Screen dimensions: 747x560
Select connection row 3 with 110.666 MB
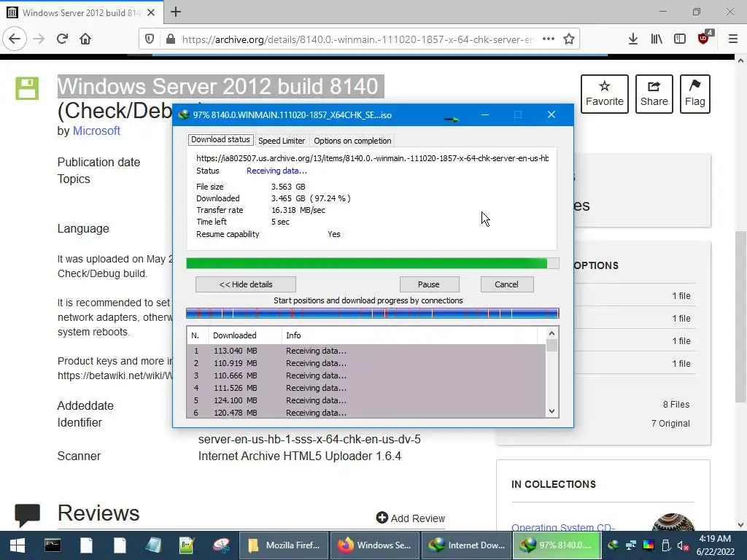pos(366,376)
